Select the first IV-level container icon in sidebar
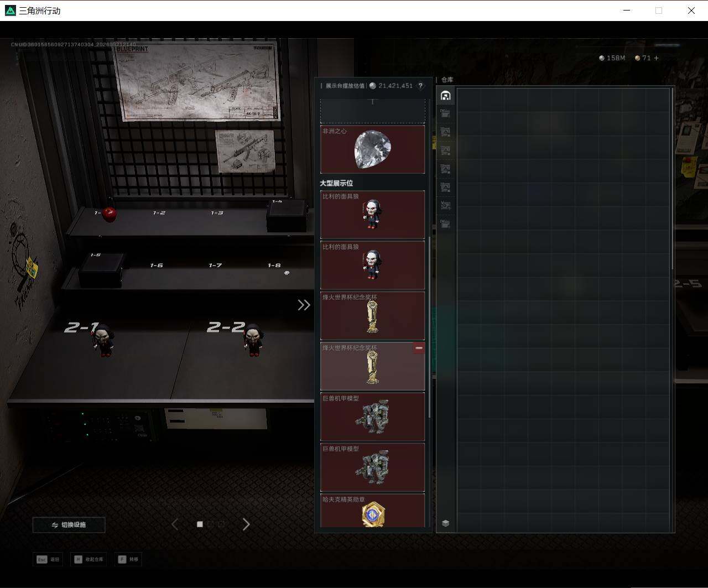 pos(445,114)
